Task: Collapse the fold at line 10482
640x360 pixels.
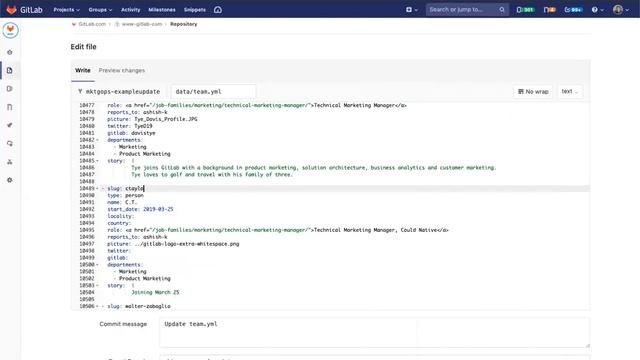Action: pos(97,140)
